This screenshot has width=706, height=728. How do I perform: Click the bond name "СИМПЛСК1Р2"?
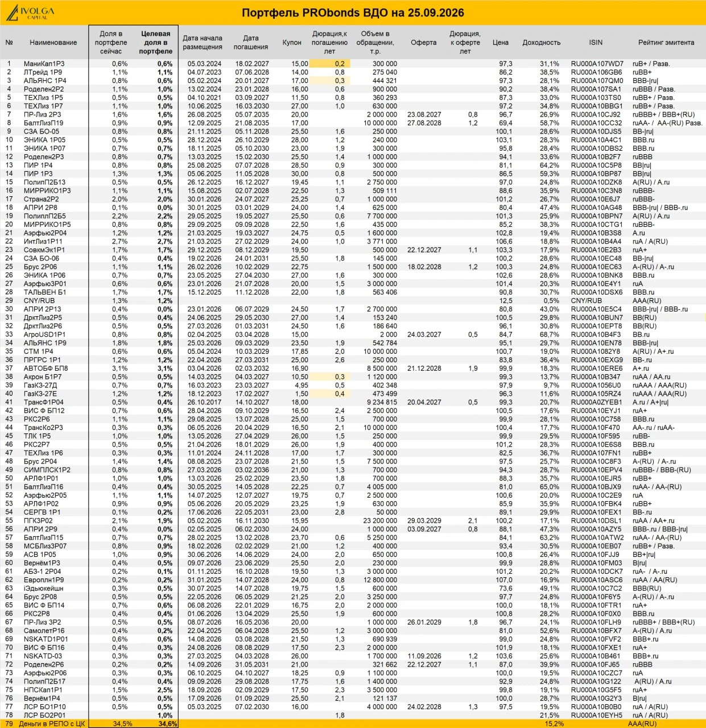(x=47, y=470)
